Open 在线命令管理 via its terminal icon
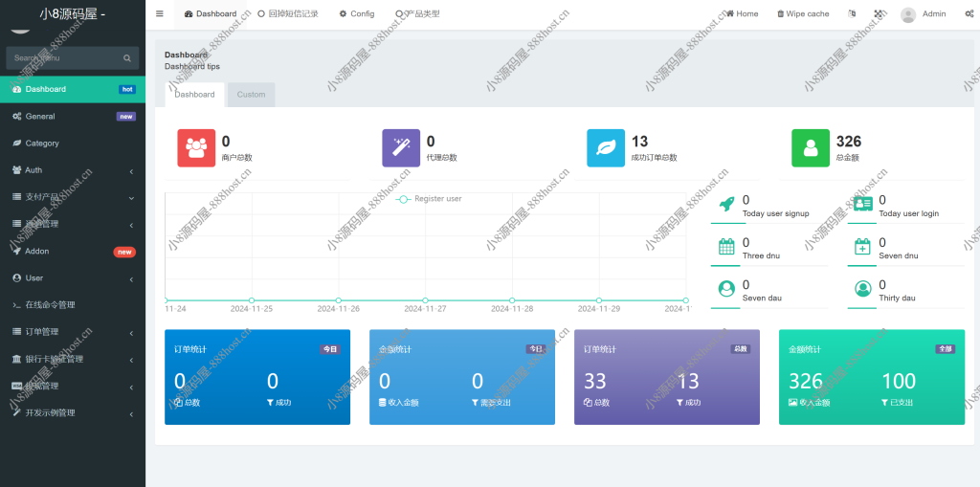 [x=17, y=305]
